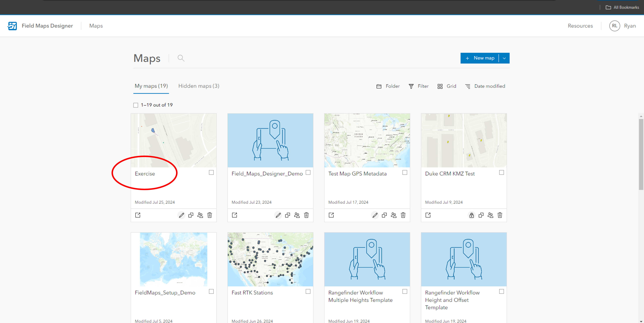Viewport: 644px width, 323px height.
Task: Click the Modified Jul 9, 2024 text
Action: click(444, 202)
